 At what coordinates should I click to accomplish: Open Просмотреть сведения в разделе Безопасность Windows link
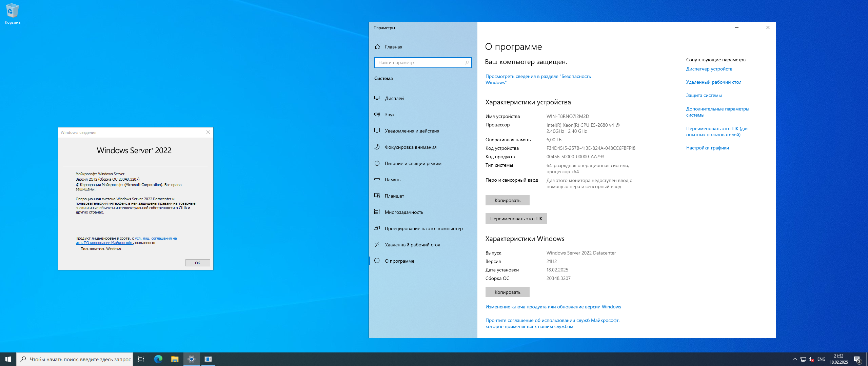click(x=538, y=79)
